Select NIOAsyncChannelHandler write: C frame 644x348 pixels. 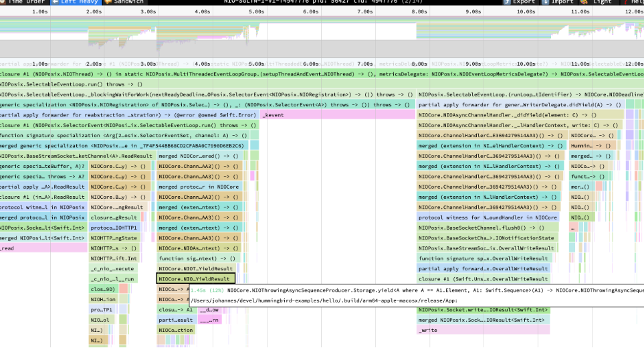point(519,125)
